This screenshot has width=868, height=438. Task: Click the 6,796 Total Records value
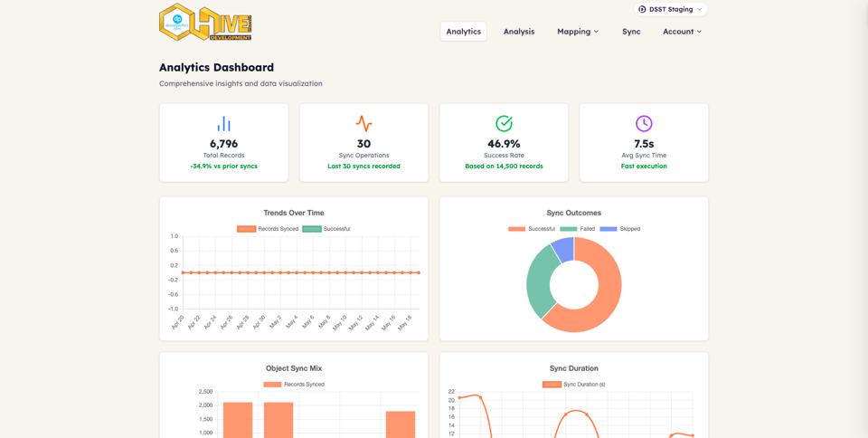[223, 144]
